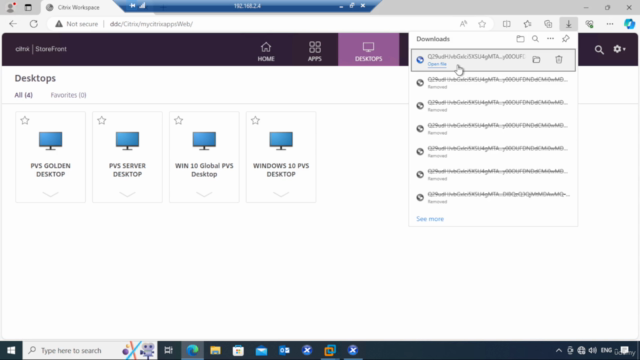Viewport: 640px width, 360px height.
Task: Delete the first downloaded file
Action: coord(559,60)
